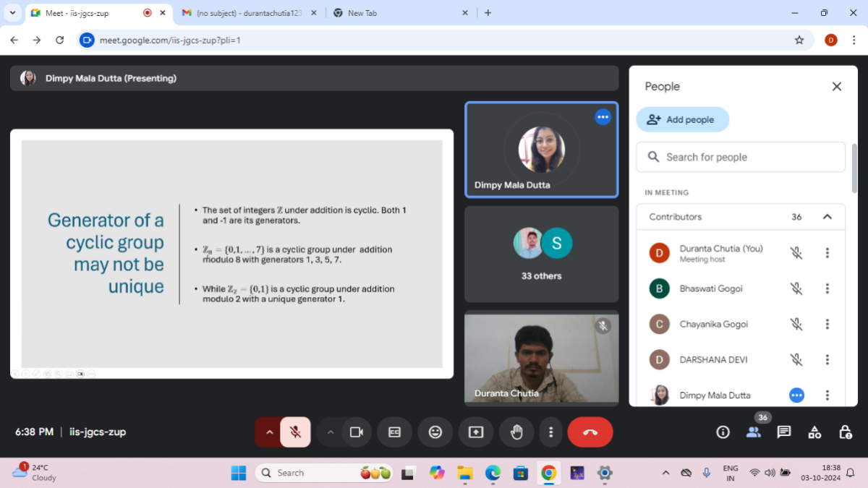868x488 pixels.
Task: Click the raise hand icon
Action: (516, 432)
